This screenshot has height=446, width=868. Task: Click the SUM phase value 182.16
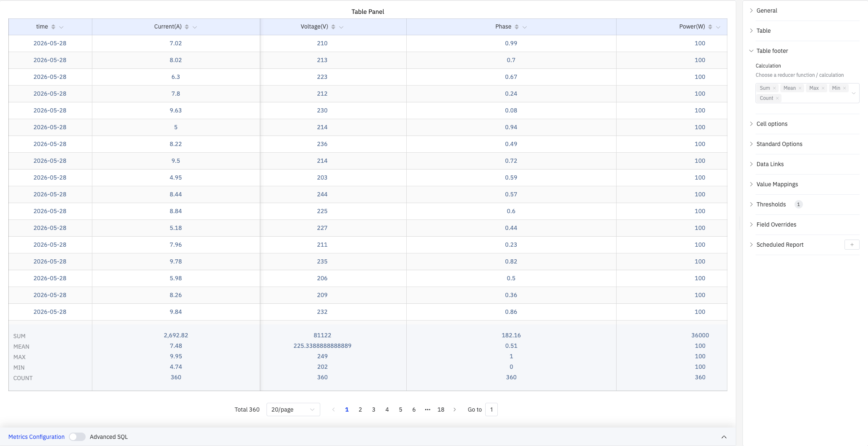coord(511,335)
